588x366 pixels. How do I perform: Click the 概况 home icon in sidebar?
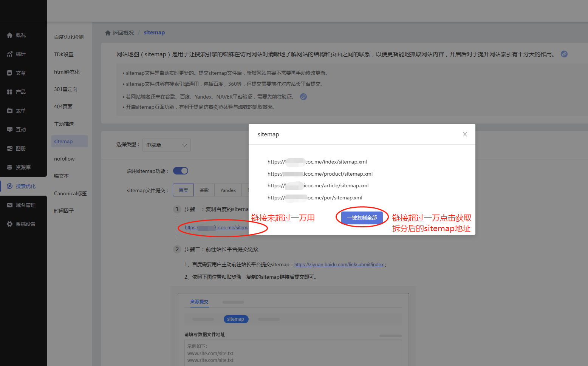tap(10, 35)
